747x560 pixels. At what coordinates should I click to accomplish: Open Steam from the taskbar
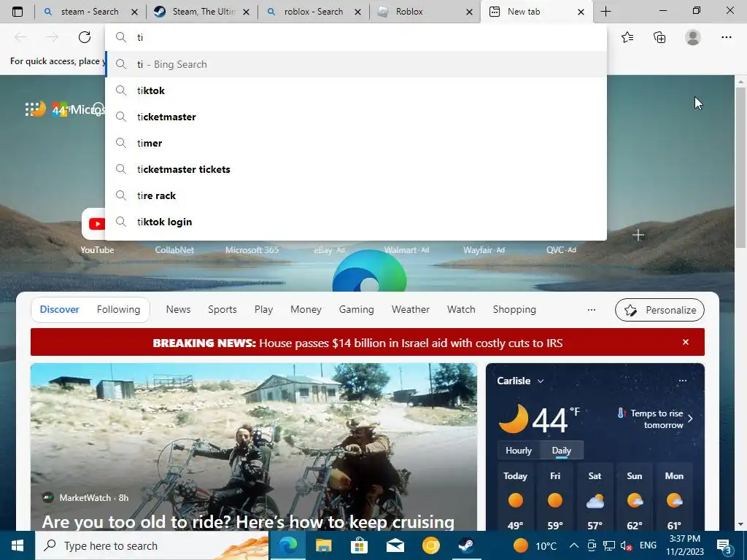[x=466, y=545]
